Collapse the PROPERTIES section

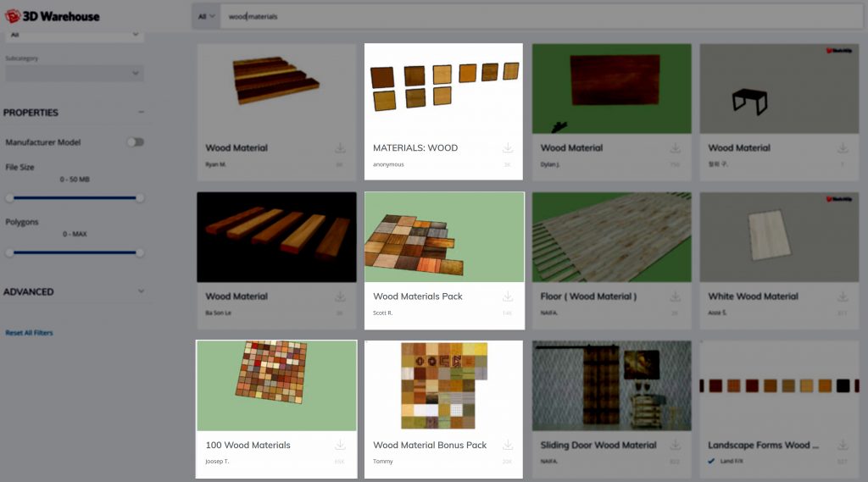coord(141,112)
